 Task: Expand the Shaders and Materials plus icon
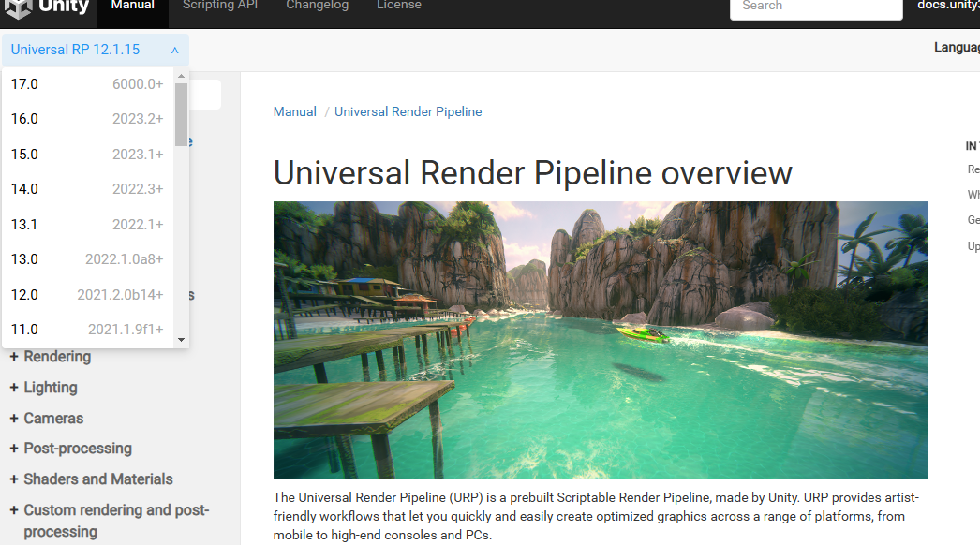pos(14,479)
